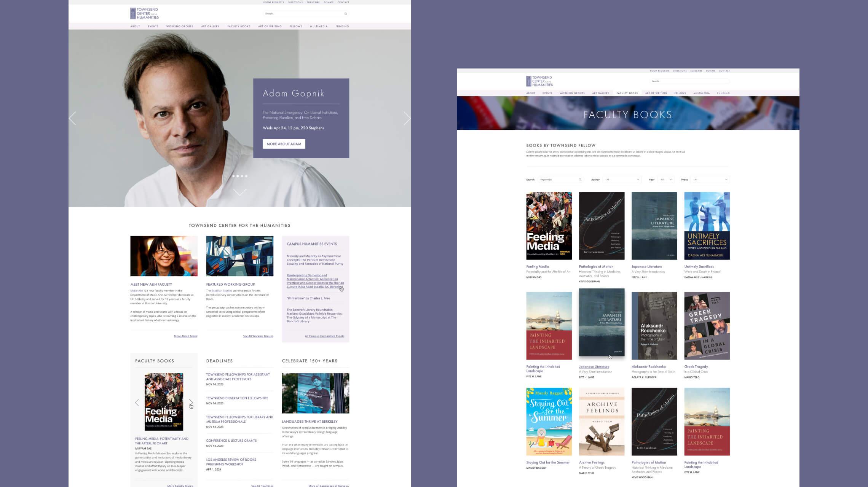Open Fellows menu on Faculty Books page
Screen dimensions: 868x487
click(680, 93)
